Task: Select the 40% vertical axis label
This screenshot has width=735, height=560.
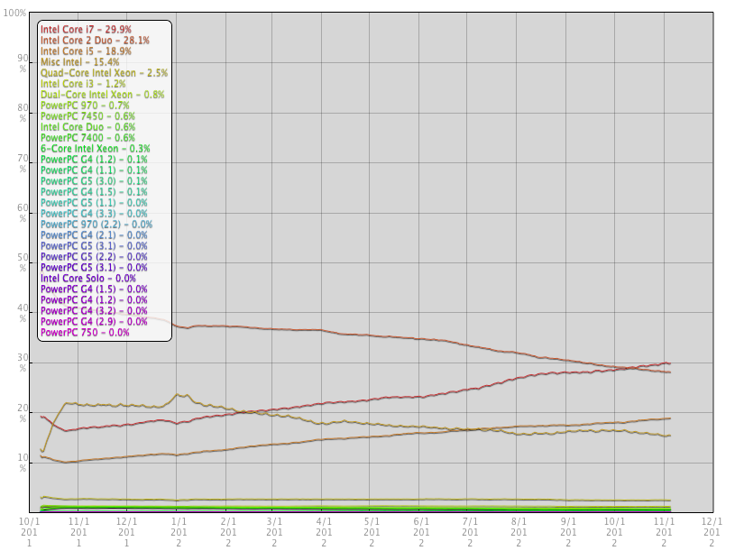Action: tap(23, 313)
